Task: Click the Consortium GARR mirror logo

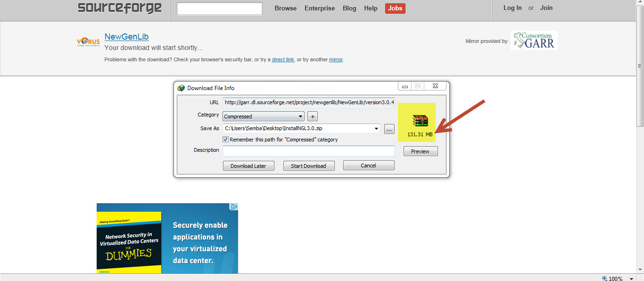Action: (534, 41)
